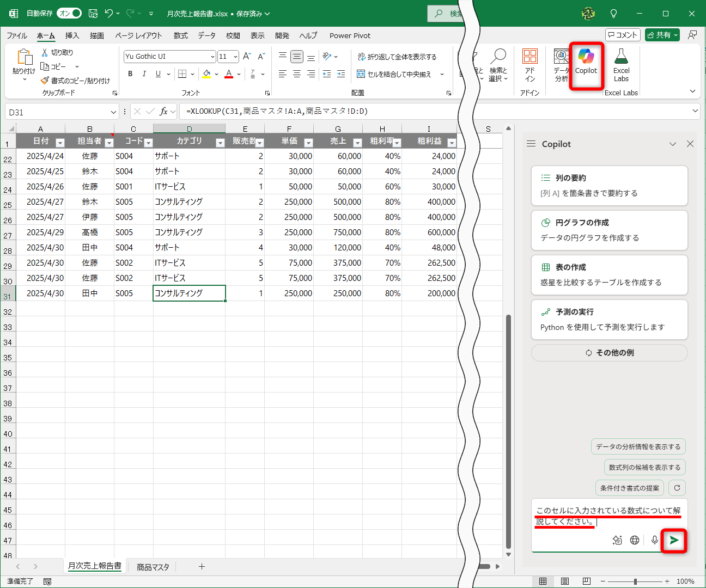The image size is (706, 588).
Task: Switch to the 商品マスタ sheet tab
Action: [x=153, y=567]
